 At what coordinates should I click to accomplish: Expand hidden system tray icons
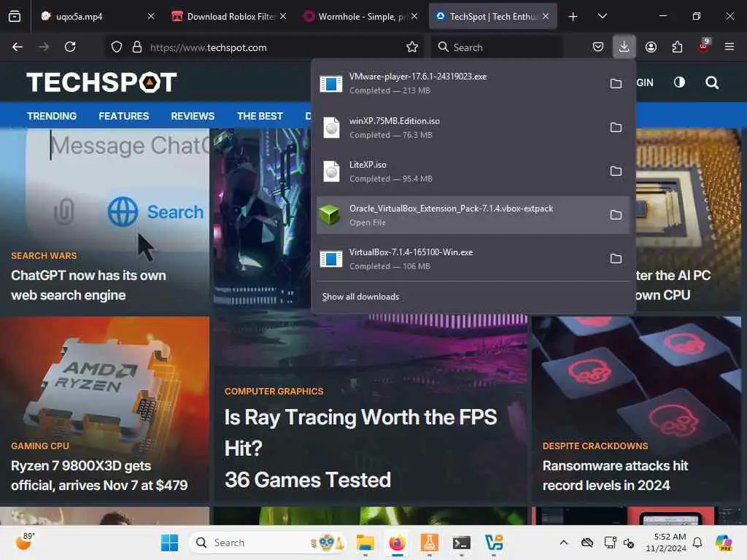[x=564, y=542]
